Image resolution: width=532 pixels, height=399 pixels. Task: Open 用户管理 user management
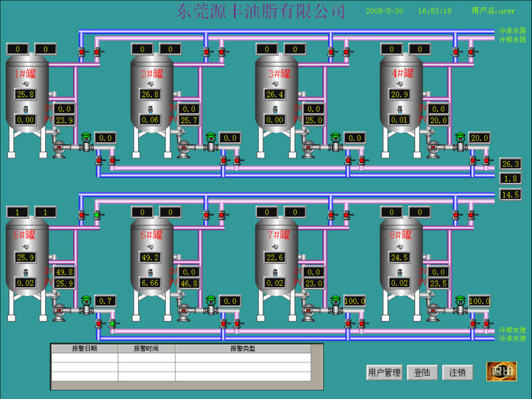pos(384,372)
